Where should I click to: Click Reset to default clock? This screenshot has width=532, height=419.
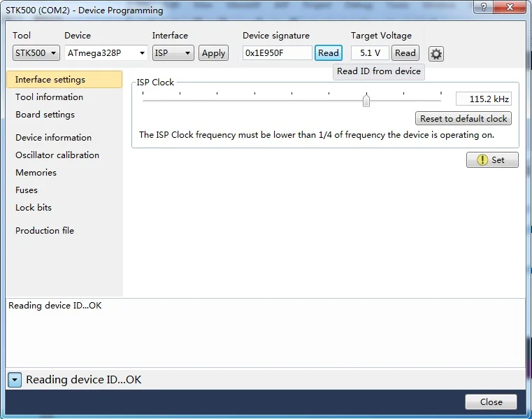(x=463, y=118)
